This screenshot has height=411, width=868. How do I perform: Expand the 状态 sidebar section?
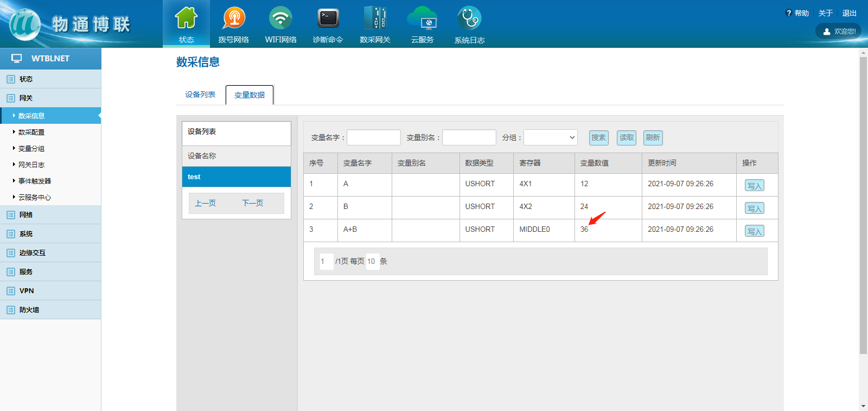tap(50, 79)
